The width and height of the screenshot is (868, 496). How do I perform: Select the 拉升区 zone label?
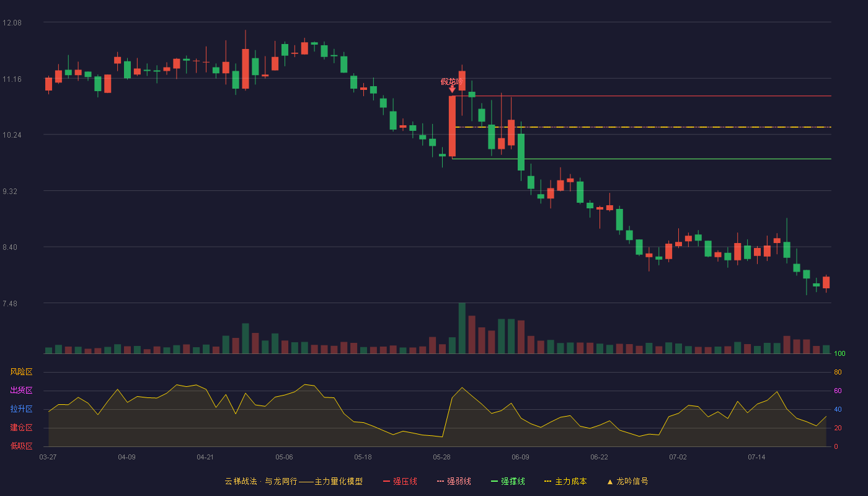click(21, 409)
